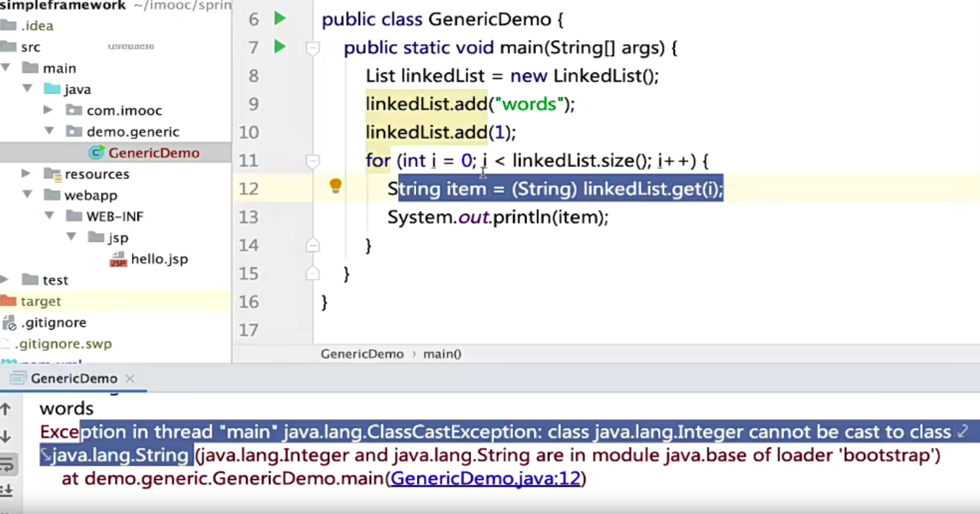Select hello.jsp file in the tree

click(x=159, y=259)
